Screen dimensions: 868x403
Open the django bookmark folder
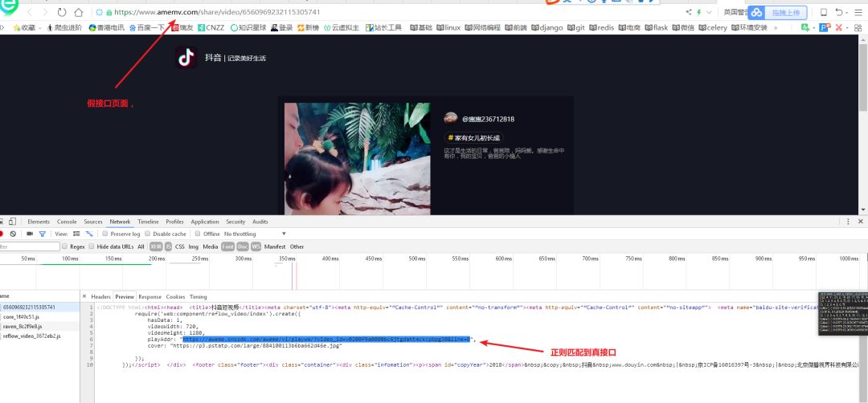(547, 27)
